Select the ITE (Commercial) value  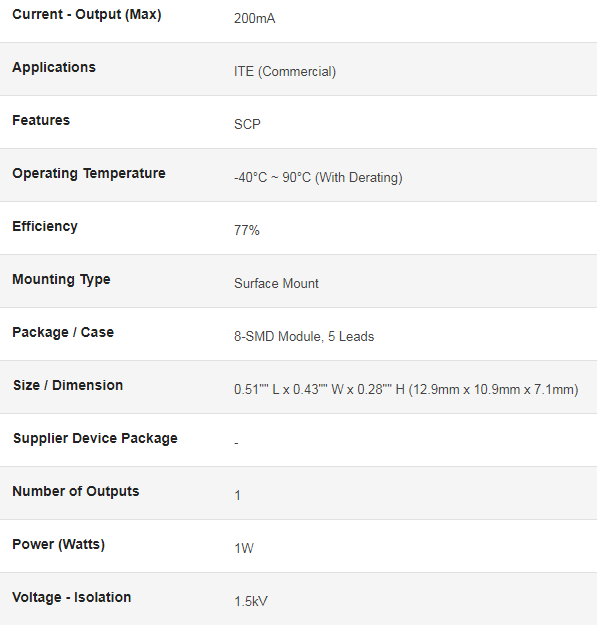click(285, 72)
